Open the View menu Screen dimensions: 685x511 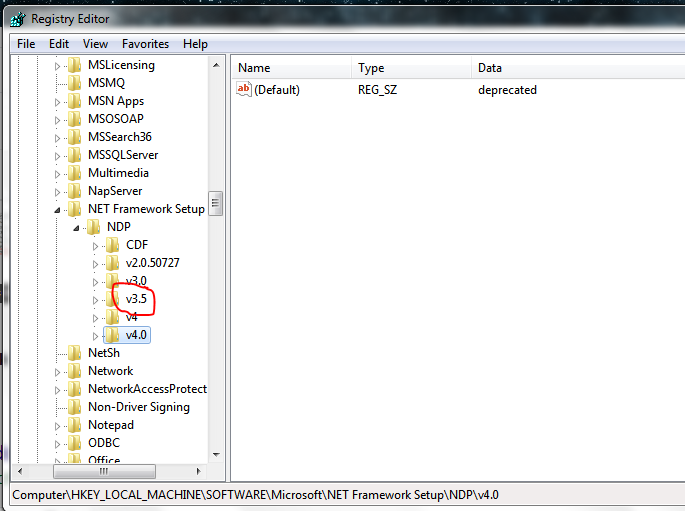(x=95, y=44)
